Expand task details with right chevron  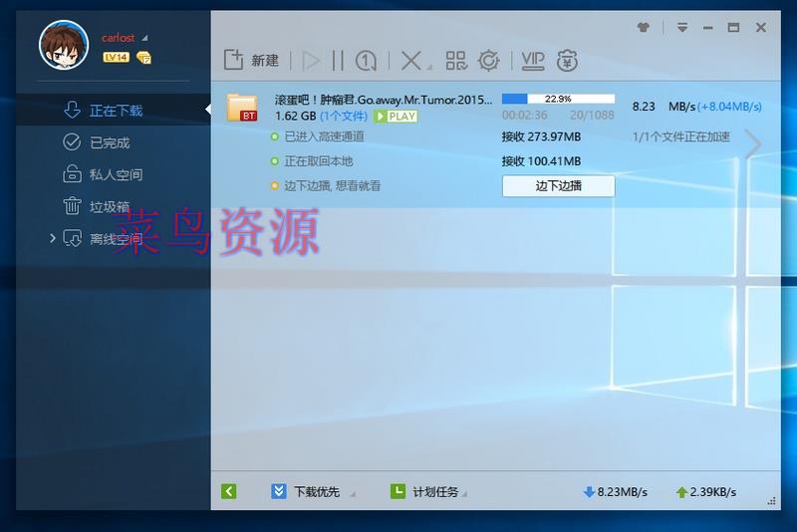tap(753, 144)
